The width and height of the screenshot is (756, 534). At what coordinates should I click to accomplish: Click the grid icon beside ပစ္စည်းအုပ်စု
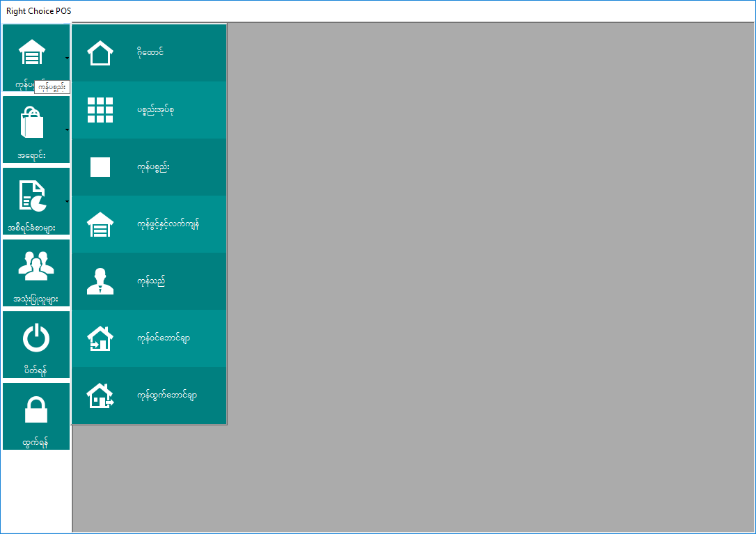click(x=100, y=110)
